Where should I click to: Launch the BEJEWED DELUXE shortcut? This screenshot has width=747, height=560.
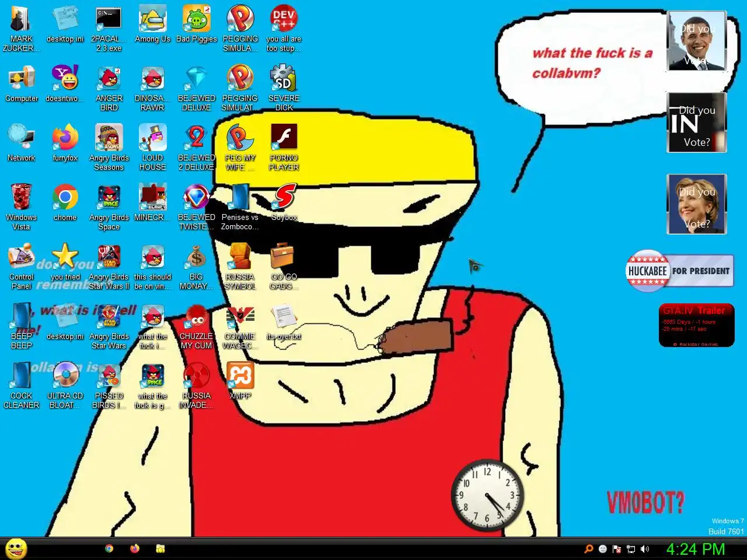coord(196,88)
